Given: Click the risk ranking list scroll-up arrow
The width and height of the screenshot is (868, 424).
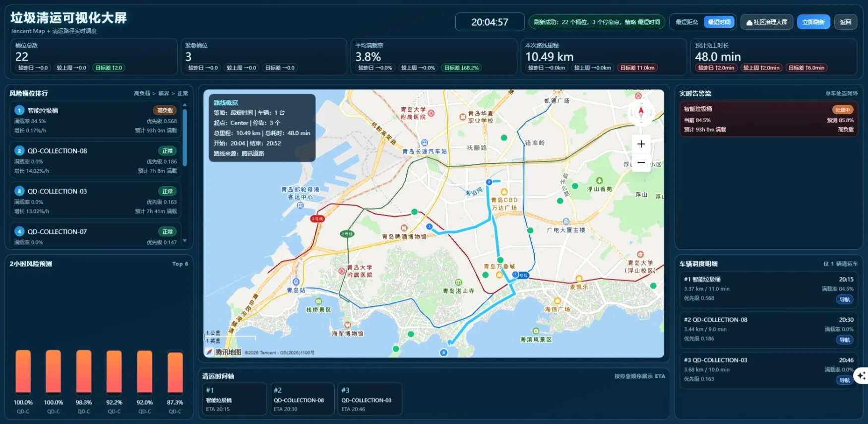Looking at the screenshot, I should click(185, 105).
